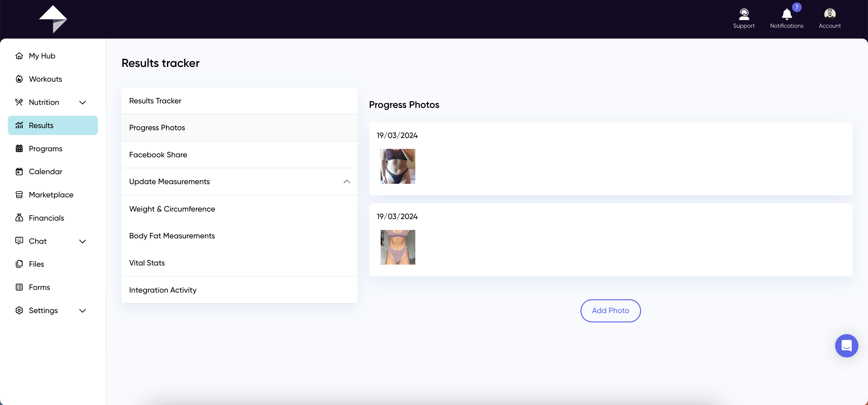868x405 pixels.
Task: Open Notifications bell icon
Action: tap(786, 14)
